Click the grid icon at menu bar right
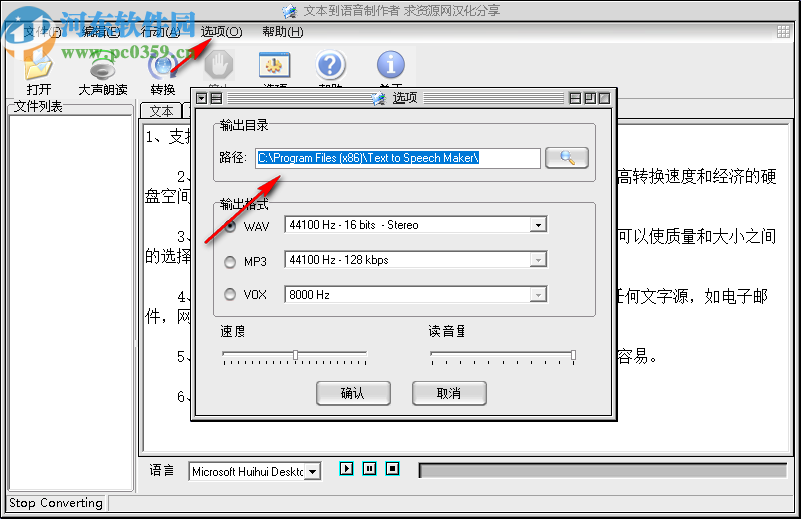The width and height of the screenshot is (801, 519). tap(783, 32)
